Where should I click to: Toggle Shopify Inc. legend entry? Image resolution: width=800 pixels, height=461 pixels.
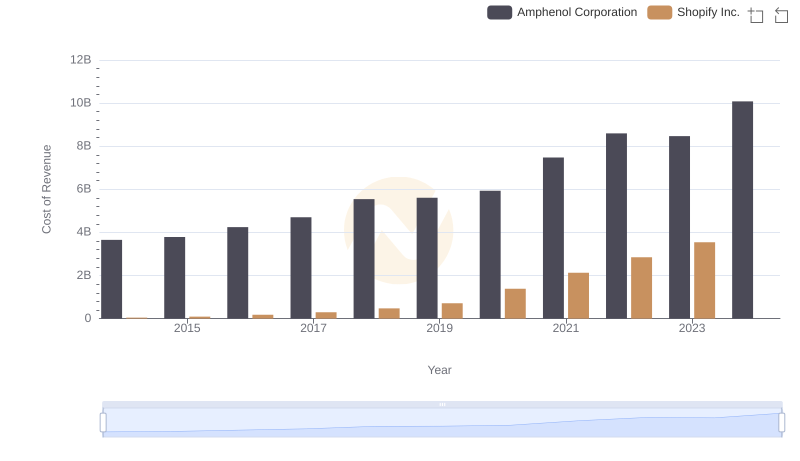(693, 12)
